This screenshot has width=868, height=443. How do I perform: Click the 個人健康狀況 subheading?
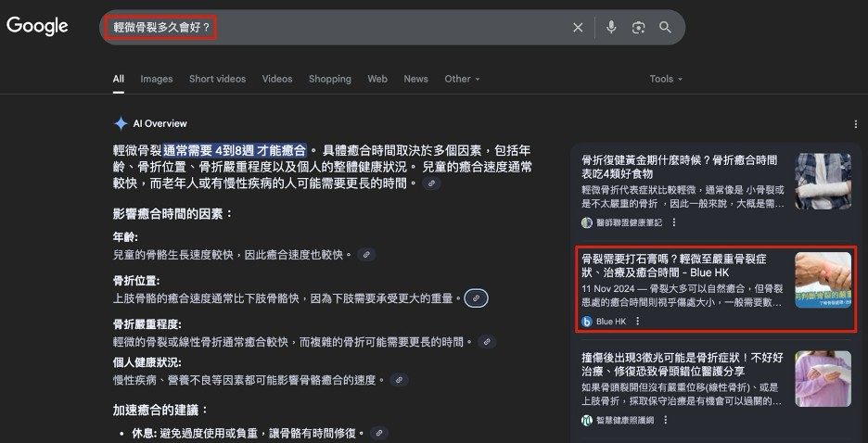[147, 362]
